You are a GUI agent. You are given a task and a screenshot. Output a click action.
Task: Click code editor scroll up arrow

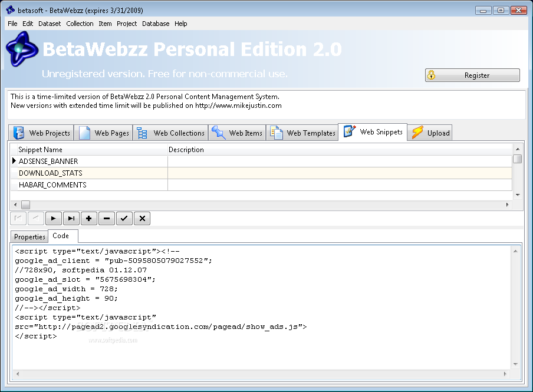click(515, 251)
